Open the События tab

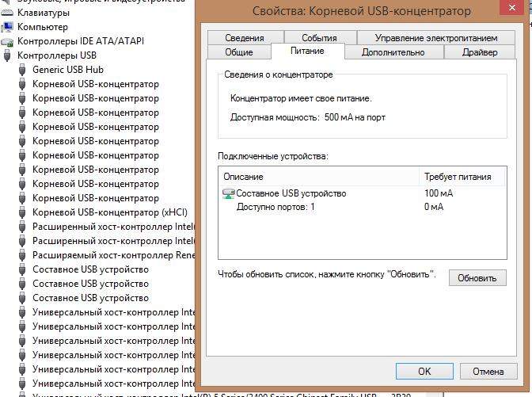319,37
